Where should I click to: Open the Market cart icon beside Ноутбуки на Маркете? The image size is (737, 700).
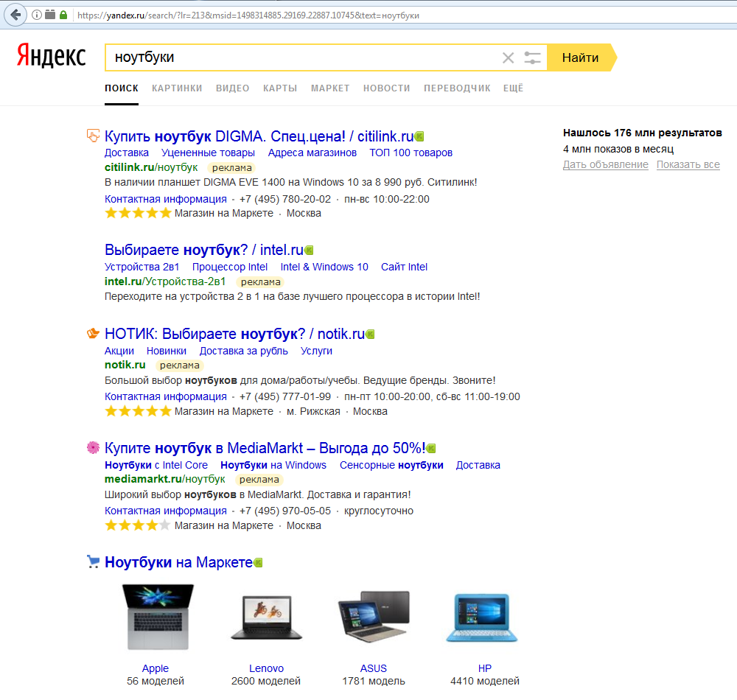tap(93, 561)
